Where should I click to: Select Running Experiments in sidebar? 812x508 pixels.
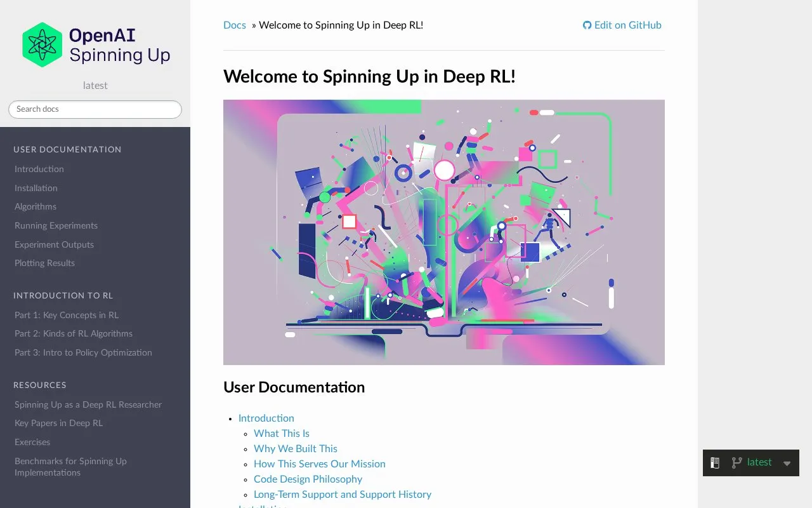click(56, 225)
